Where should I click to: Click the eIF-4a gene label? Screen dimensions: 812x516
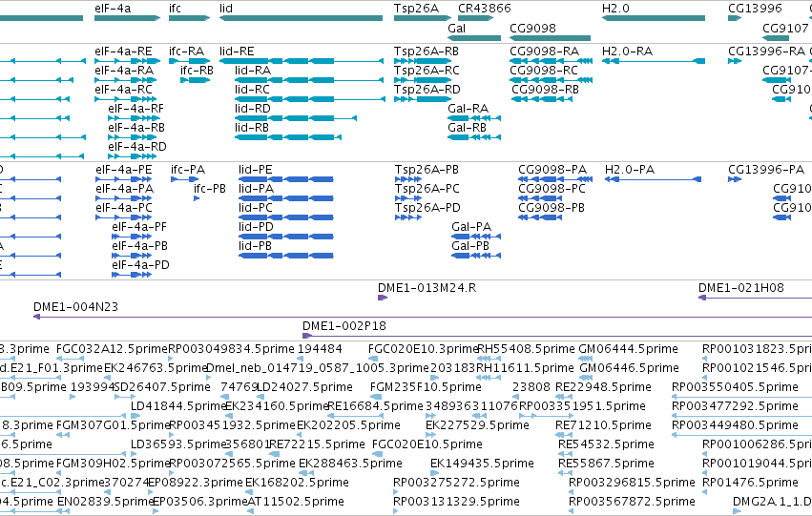113,9
